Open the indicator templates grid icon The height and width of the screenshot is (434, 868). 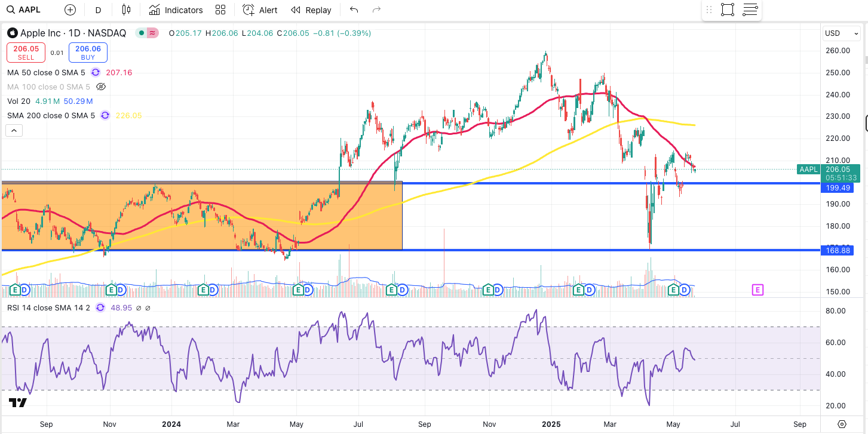pos(220,10)
